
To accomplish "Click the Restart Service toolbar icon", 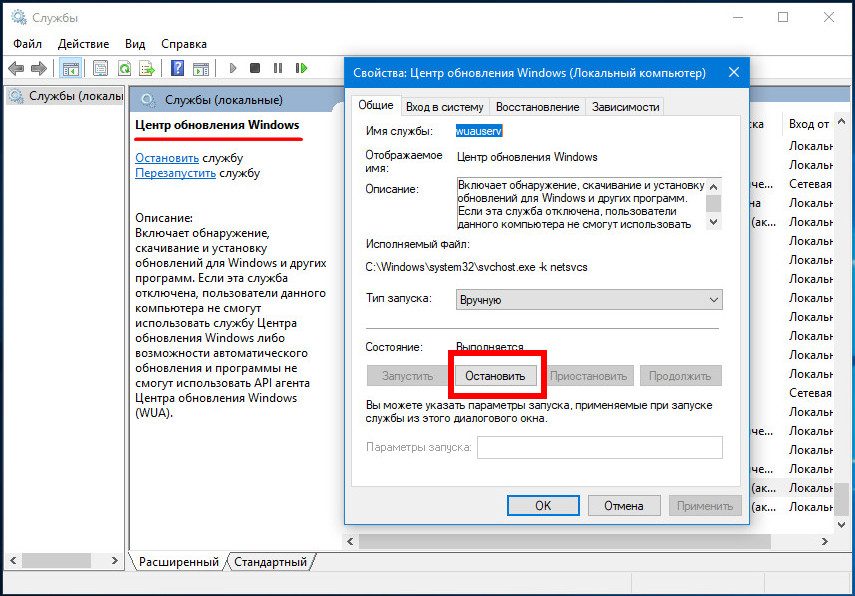I will coord(301,68).
